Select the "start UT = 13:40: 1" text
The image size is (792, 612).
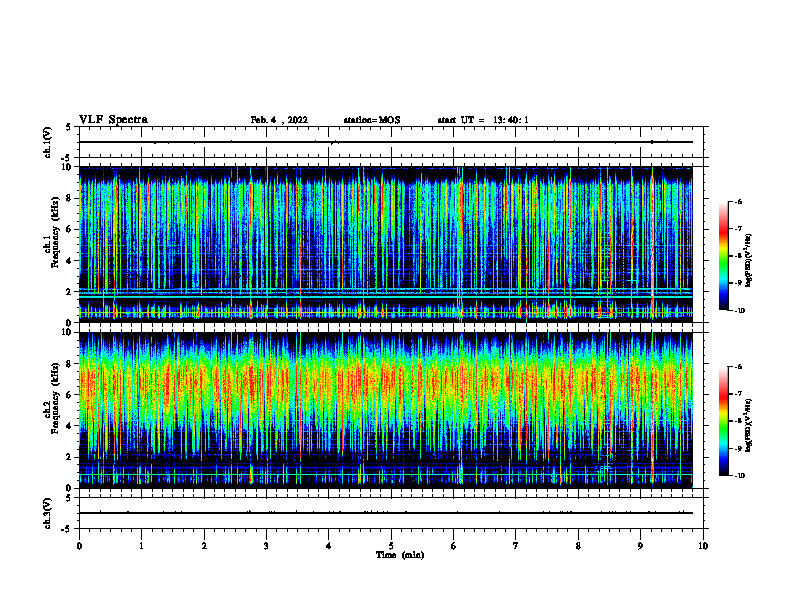click(x=483, y=120)
